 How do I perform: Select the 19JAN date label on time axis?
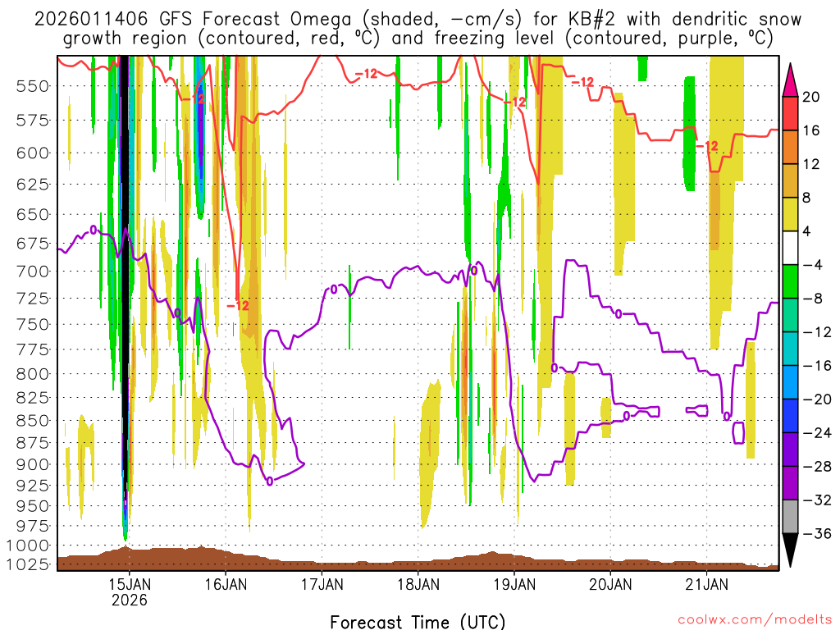(x=514, y=584)
